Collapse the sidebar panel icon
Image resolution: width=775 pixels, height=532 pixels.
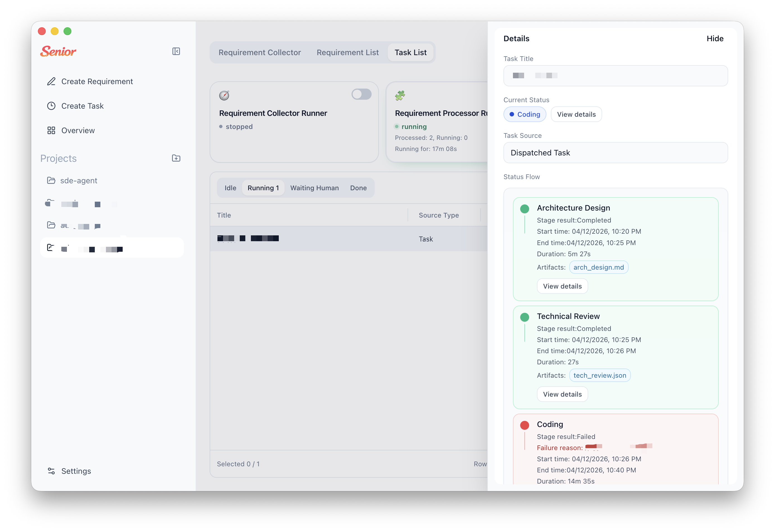tap(176, 51)
